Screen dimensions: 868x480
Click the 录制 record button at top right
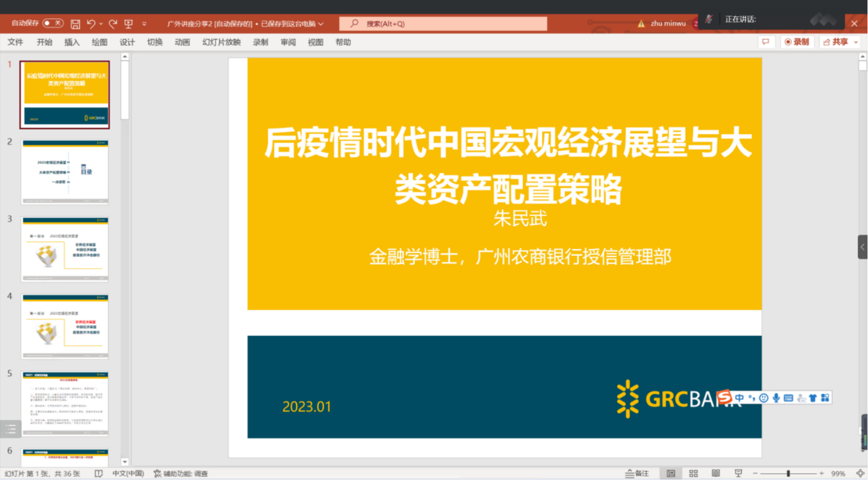click(796, 42)
